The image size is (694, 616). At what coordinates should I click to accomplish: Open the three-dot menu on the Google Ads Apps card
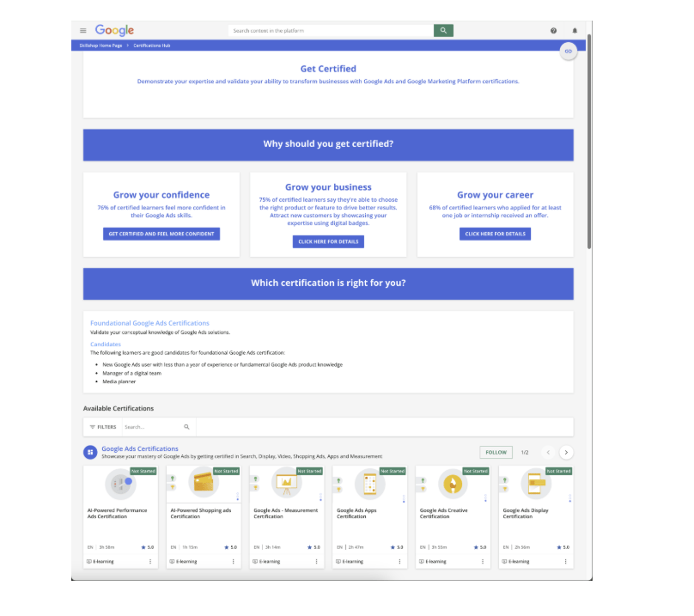(x=399, y=562)
